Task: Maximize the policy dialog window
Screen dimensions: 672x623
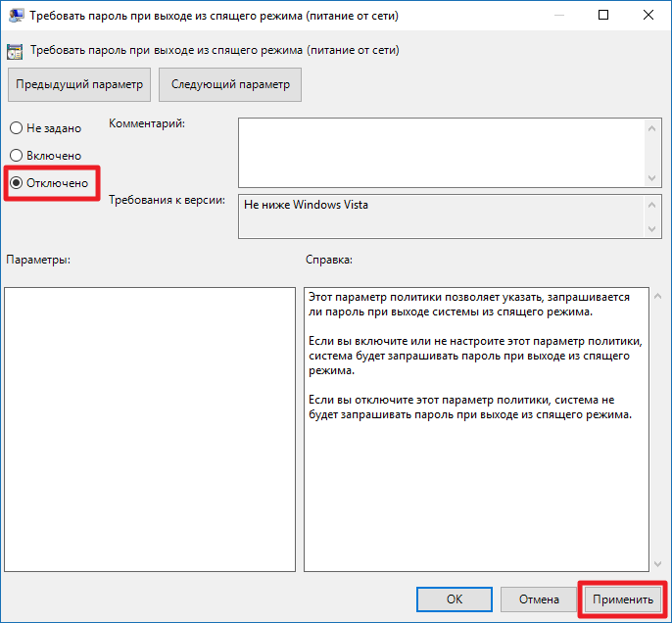Action: pos(603,16)
